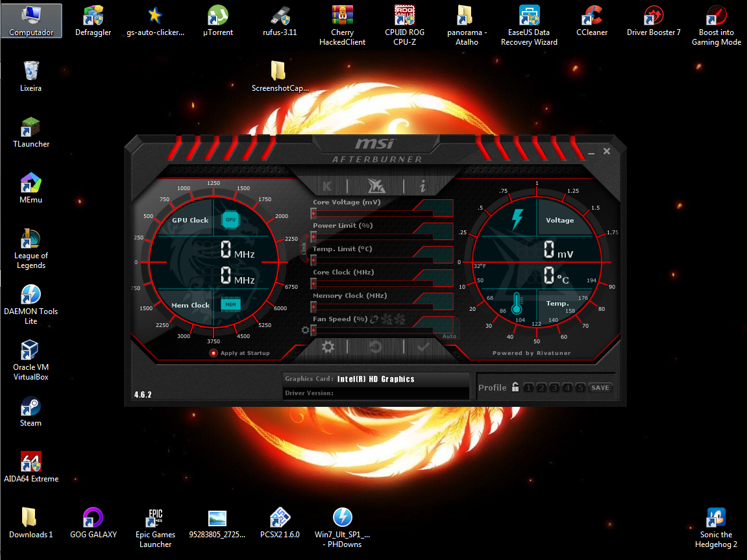Select Sonic the Hedgehog 2 icon
Viewport: 747px width, 560px height.
pos(716,528)
